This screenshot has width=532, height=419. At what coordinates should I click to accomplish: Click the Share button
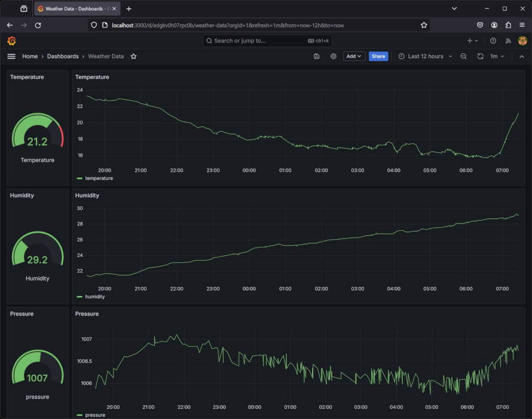pyautogui.click(x=378, y=56)
